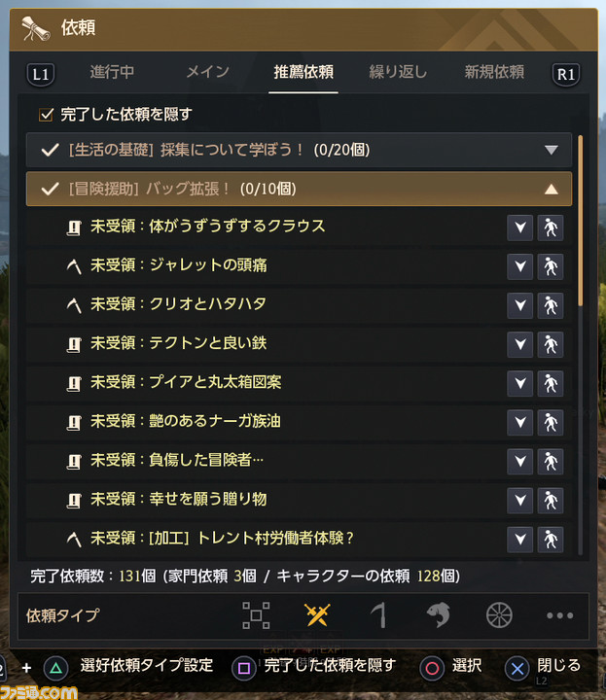Viewport: 606px width, 700px height.
Task: Toggle checkmark on 採集について学ぼう quest group
Action: click(50, 150)
